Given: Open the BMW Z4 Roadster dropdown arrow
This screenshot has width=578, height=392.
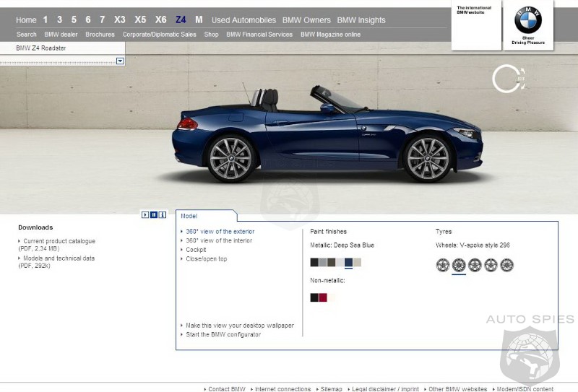Looking at the screenshot, I should 120,61.
